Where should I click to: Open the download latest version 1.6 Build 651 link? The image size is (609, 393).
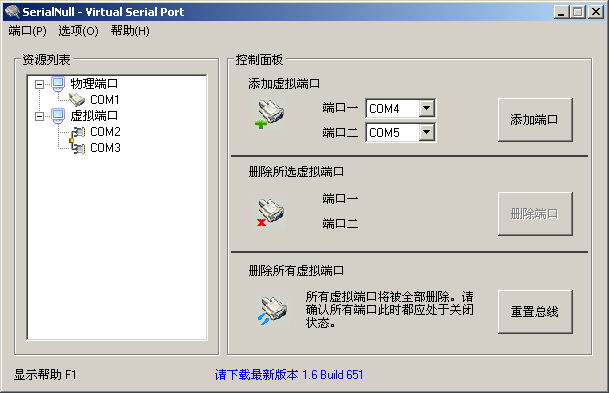[289, 375]
